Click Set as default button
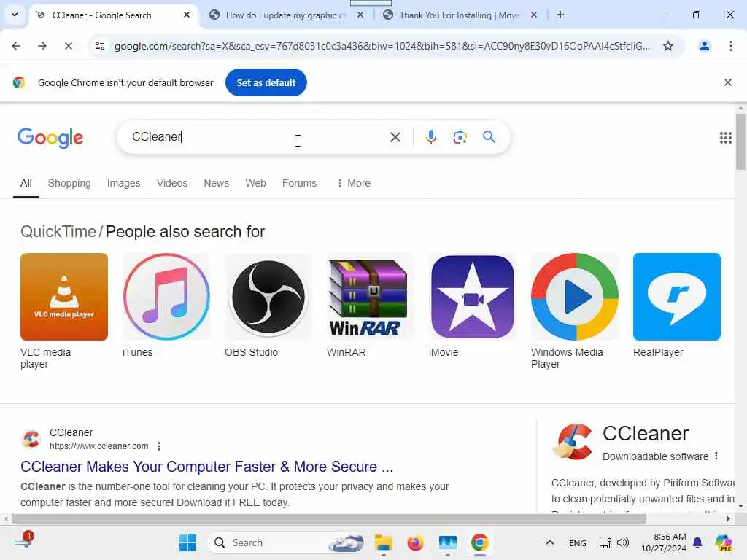The image size is (747, 560). point(266,82)
